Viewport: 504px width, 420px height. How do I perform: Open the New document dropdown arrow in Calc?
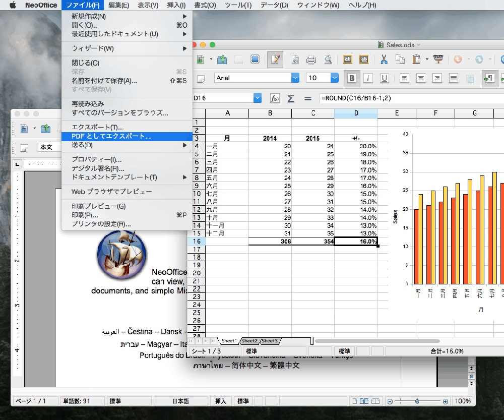point(211,59)
